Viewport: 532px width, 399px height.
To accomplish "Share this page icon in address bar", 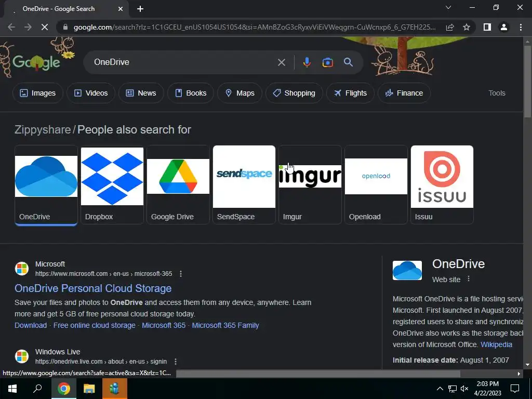I will [450, 27].
